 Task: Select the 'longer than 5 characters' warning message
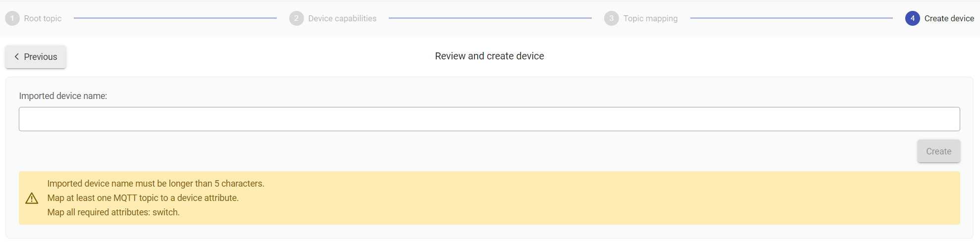click(155, 184)
